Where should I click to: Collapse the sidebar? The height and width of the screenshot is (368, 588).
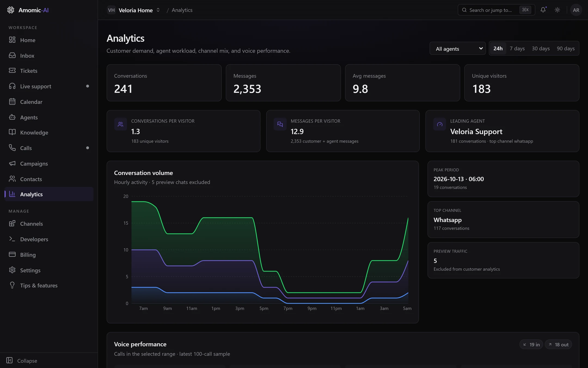(x=22, y=360)
